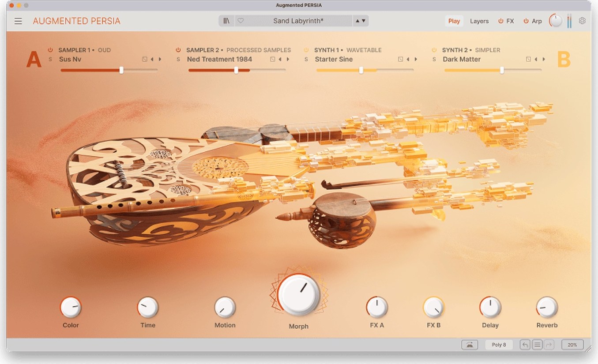
Task: Toggle Synth 1 power button
Action: click(x=306, y=50)
